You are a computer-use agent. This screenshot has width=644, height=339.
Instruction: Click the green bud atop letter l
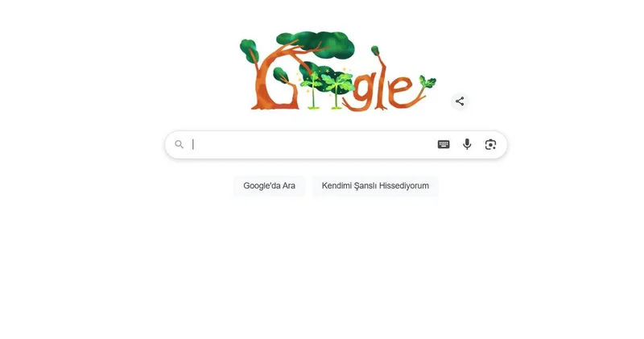pyautogui.click(x=375, y=50)
